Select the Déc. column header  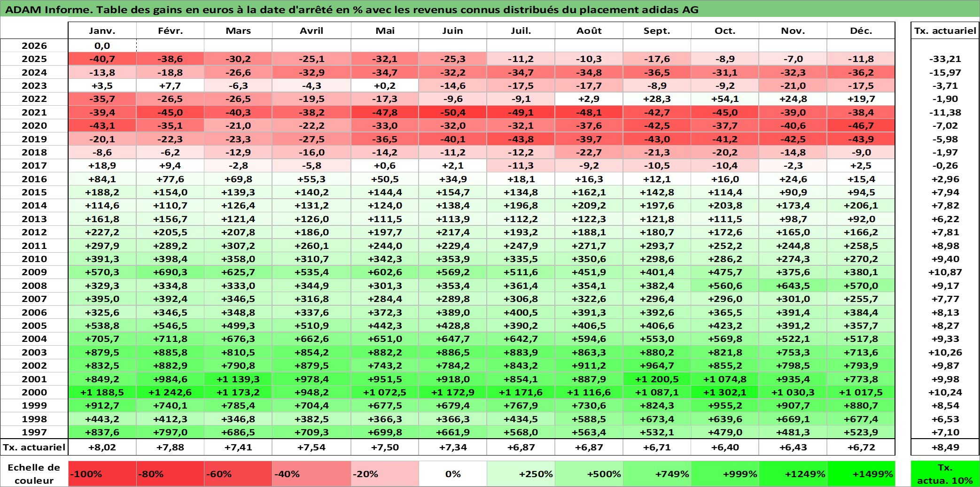point(861,31)
